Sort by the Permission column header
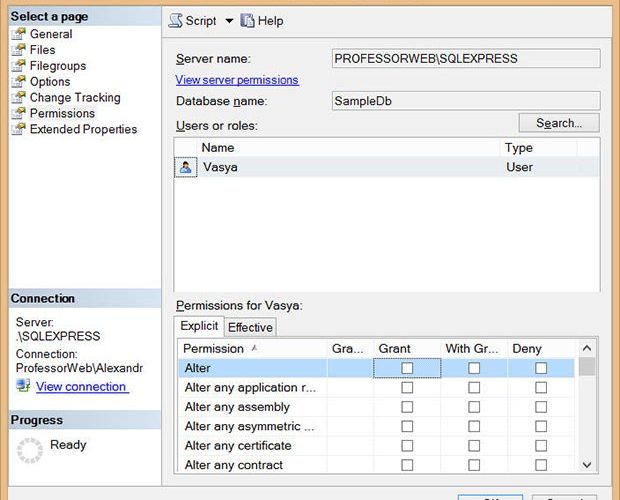Viewport: 620px width, 500px height. [214, 349]
